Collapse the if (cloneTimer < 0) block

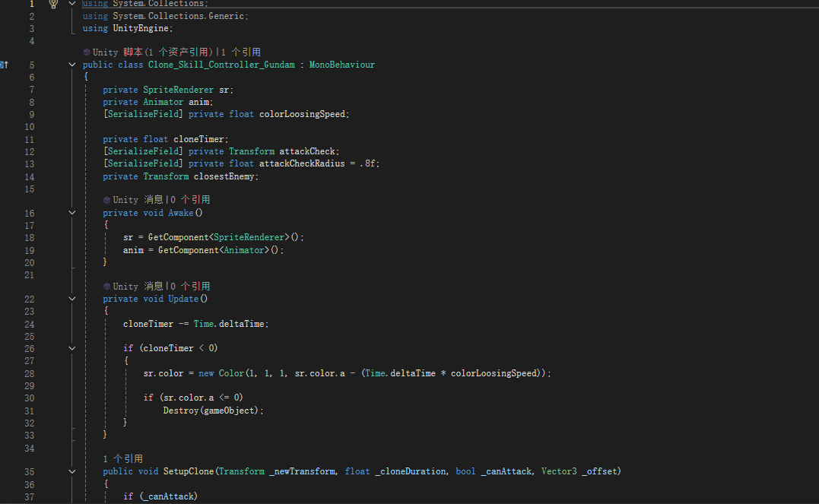coord(72,348)
